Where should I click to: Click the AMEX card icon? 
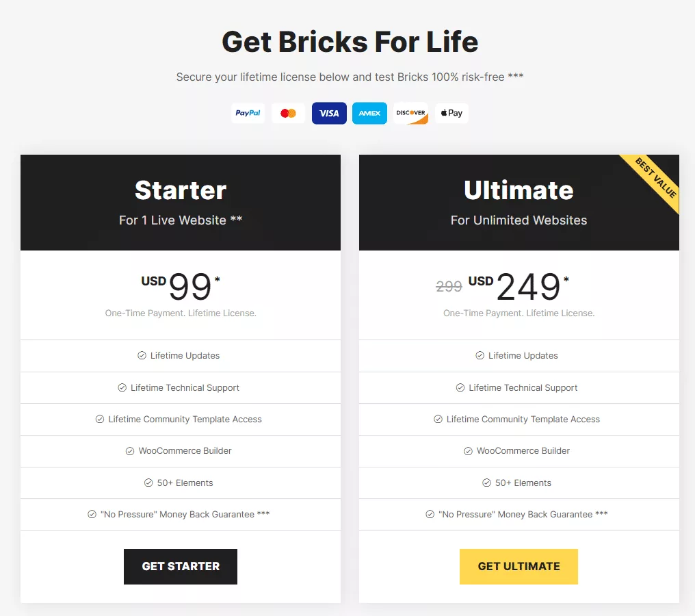coord(369,113)
